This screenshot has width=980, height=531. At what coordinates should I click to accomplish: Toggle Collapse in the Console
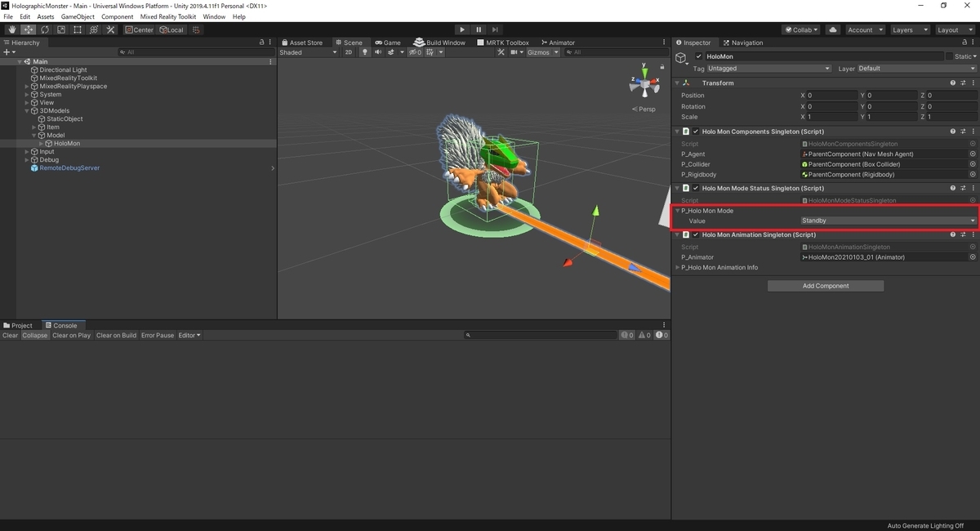pyautogui.click(x=34, y=335)
